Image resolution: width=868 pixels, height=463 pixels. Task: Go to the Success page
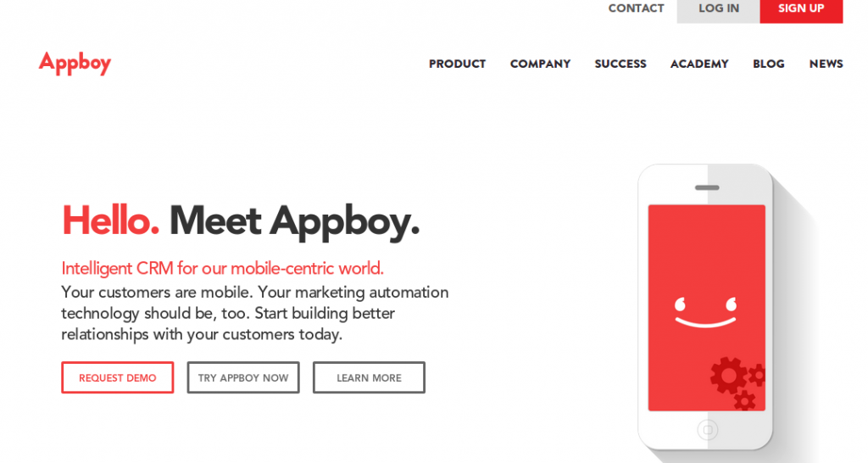click(620, 64)
